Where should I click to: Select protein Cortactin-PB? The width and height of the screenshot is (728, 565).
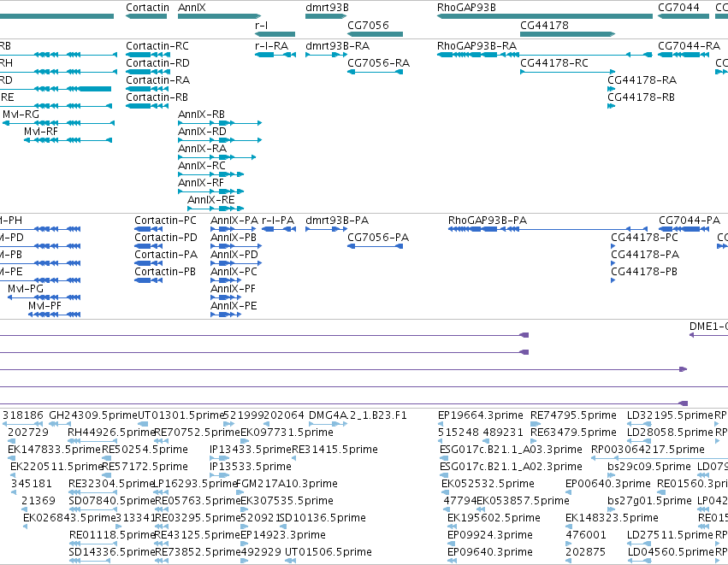click(165, 272)
